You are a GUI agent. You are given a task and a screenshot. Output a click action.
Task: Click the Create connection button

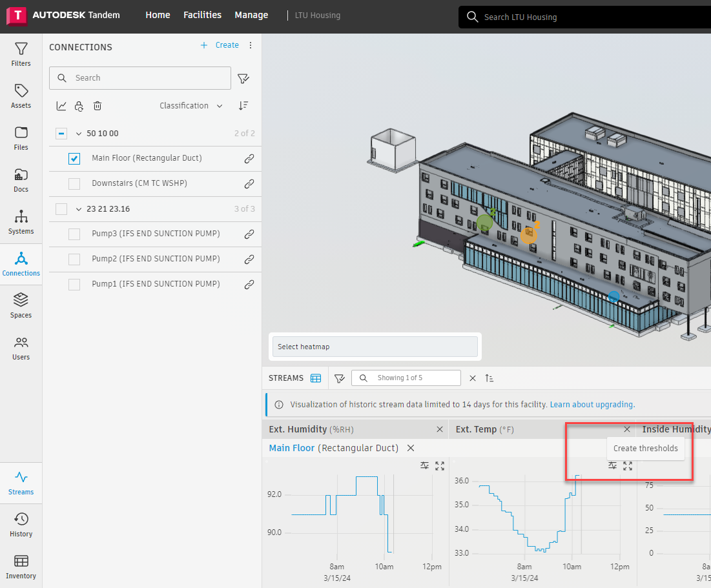point(220,45)
